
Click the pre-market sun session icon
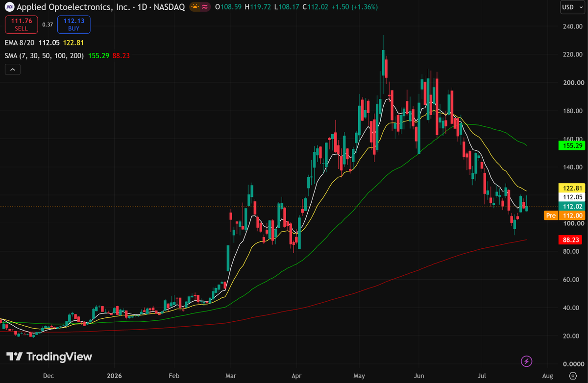click(x=196, y=7)
